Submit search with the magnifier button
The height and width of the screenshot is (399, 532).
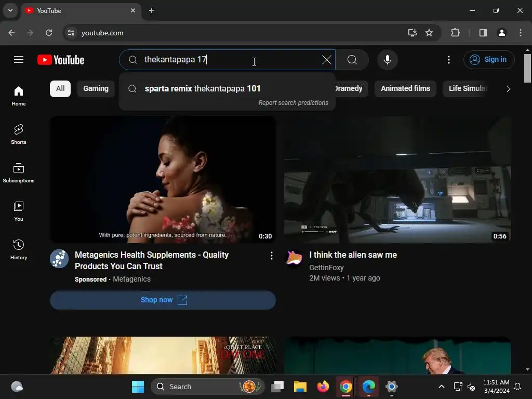point(352,60)
